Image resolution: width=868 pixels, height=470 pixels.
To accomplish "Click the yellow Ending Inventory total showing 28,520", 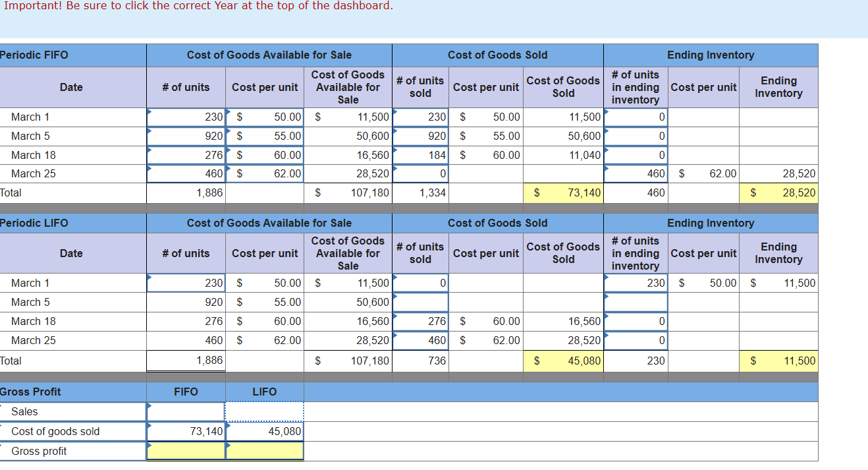I will point(778,192).
